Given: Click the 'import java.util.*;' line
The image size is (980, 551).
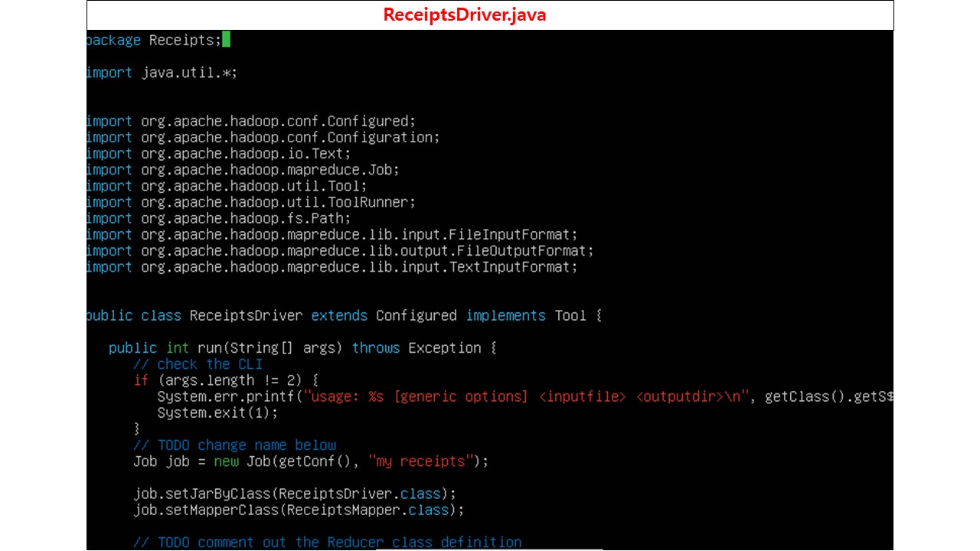Looking at the screenshot, I should (162, 73).
